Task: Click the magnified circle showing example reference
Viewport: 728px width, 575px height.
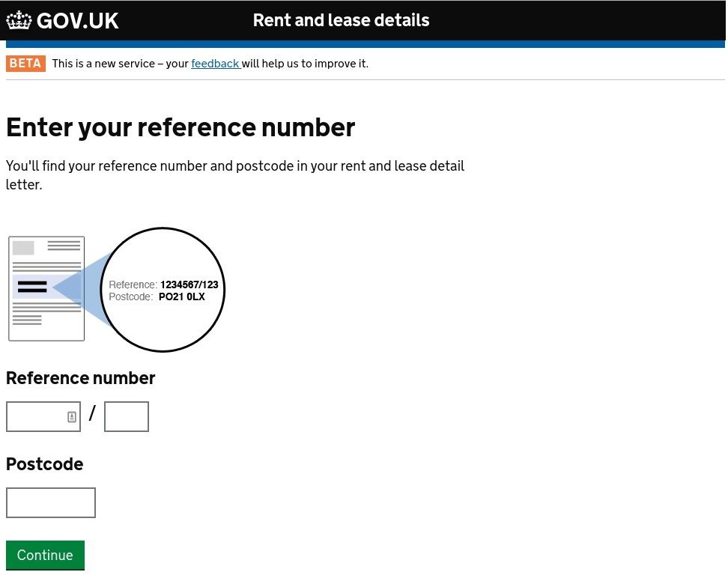Action: 163,290
